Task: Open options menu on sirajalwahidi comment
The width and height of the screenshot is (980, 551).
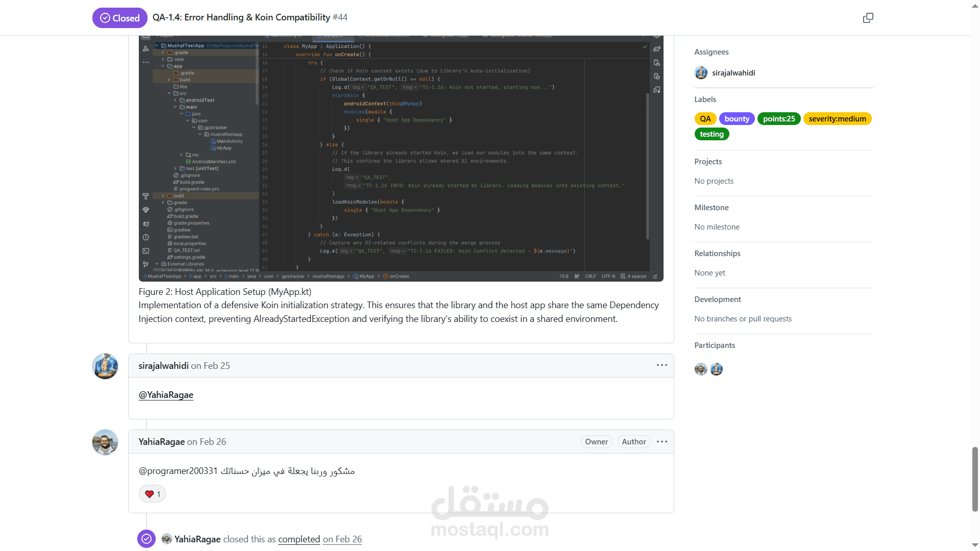Action: (661, 365)
